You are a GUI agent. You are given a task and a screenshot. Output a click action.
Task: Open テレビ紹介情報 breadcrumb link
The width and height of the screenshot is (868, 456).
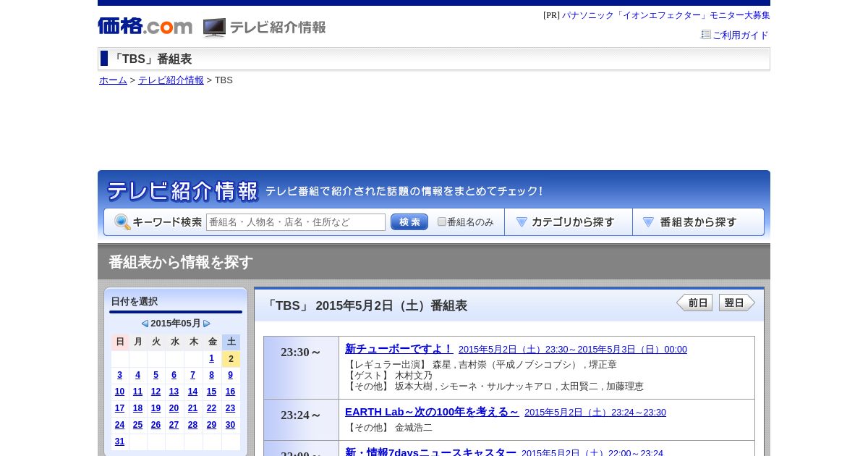[171, 80]
